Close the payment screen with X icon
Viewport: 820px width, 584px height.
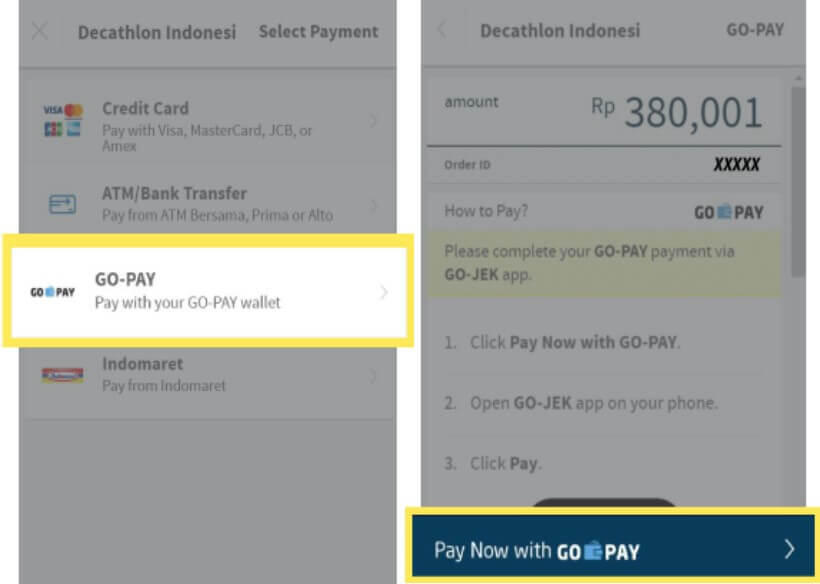(40, 31)
